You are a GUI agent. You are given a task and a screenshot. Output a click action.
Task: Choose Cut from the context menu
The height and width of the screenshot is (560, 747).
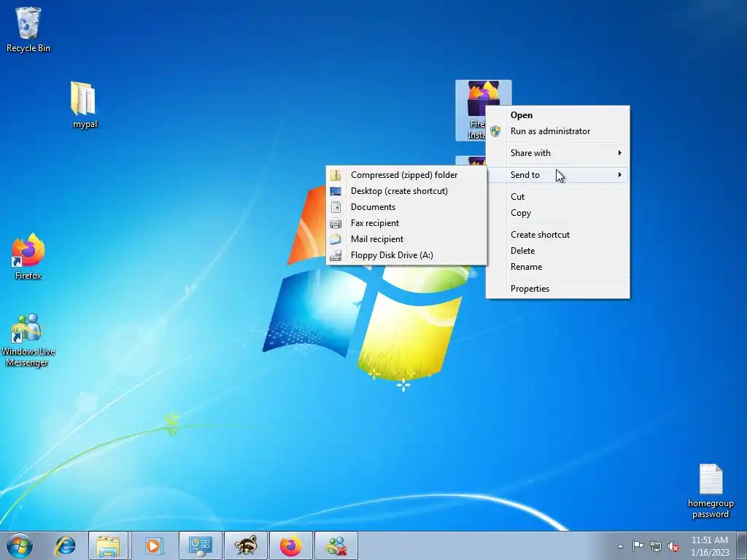[558, 197]
